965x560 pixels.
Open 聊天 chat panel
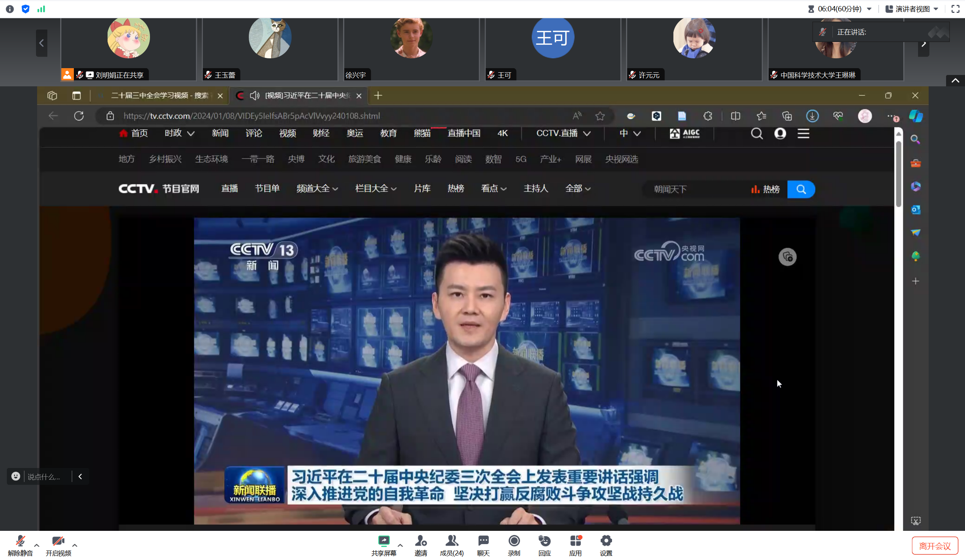coord(483,545)
